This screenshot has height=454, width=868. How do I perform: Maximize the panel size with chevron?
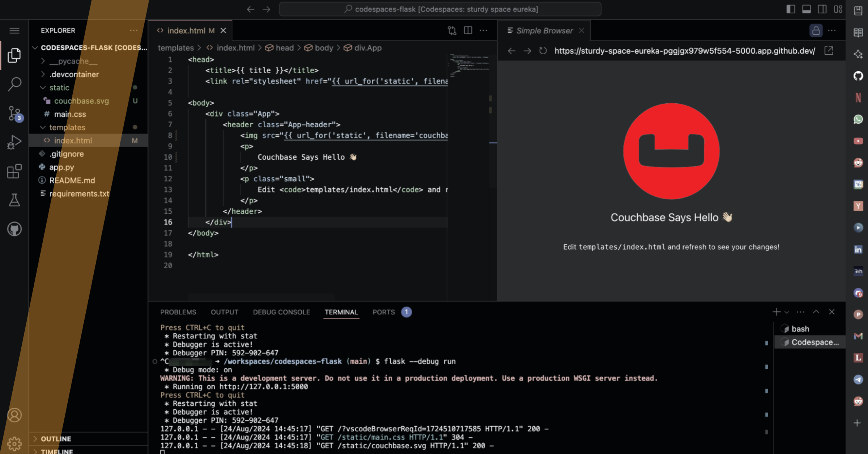point(816,312)
